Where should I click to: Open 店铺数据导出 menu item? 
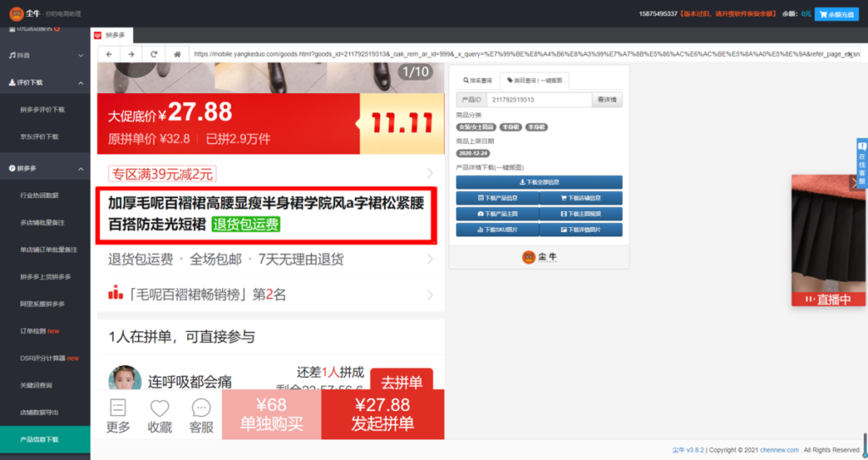point(39,413)
